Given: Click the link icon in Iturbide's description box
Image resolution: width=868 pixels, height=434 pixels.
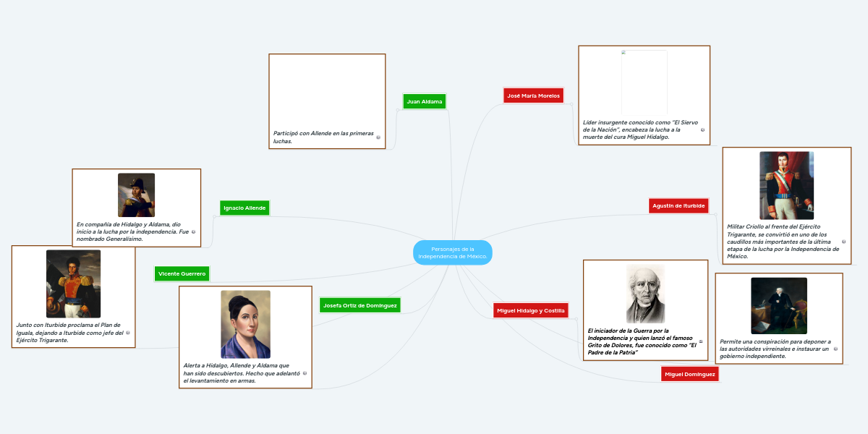Looking at the screenshot, I should [844, 242].
